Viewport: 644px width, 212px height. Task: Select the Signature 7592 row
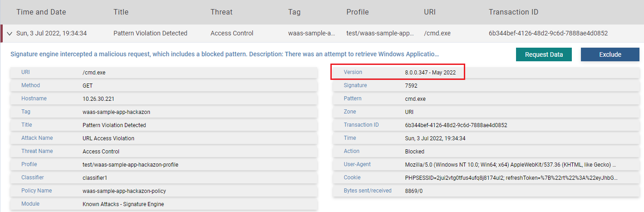click(411, 85)
